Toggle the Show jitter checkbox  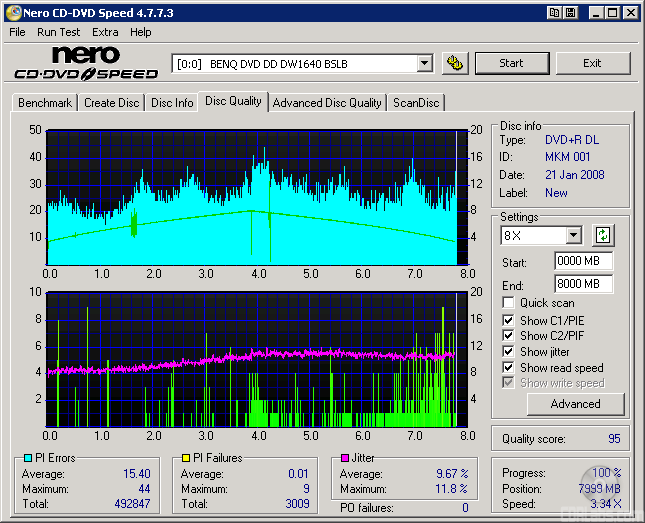tap(509, 352)
